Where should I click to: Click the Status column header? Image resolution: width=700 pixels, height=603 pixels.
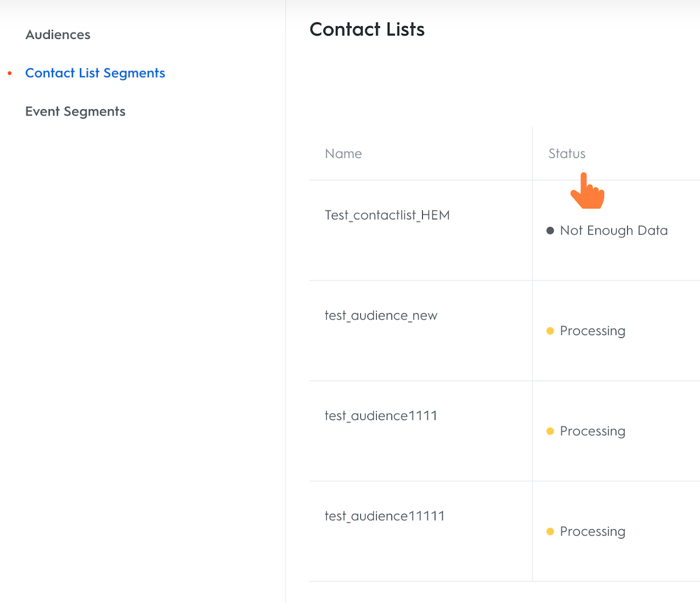[567, 154]
